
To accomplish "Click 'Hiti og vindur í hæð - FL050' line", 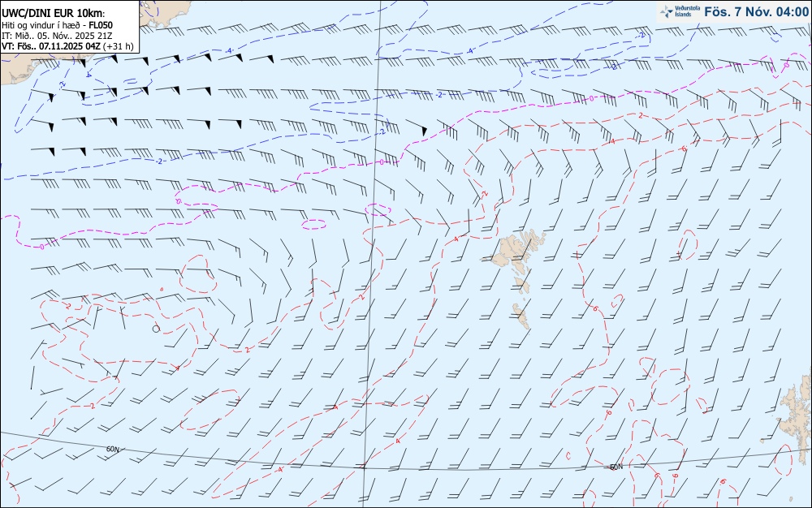I will (x=57, y=25).
